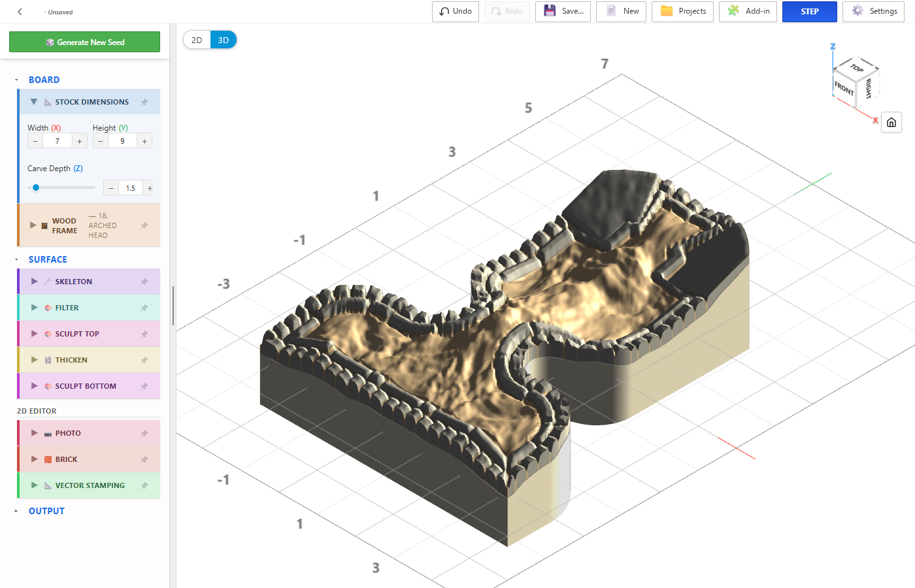
Task: Pin the Sculpt Bottom panel
Action: [x=144, y=386]
